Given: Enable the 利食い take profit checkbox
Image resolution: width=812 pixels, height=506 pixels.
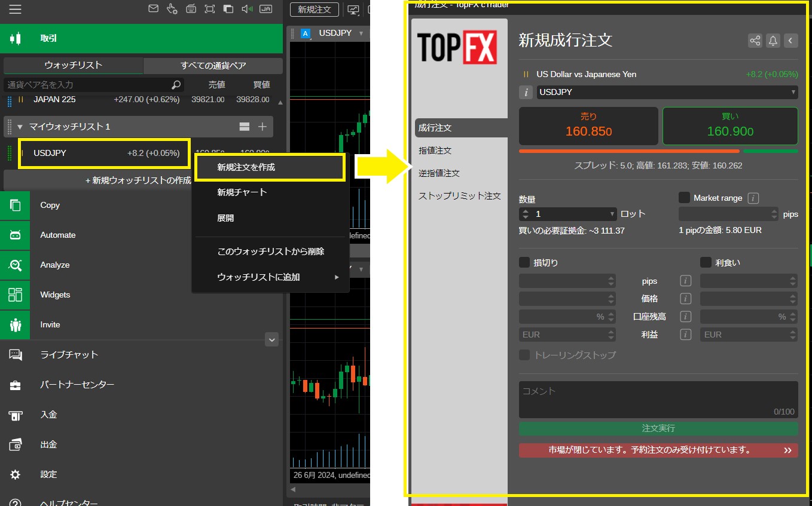Looking at the screenshot, I should 706,262.
